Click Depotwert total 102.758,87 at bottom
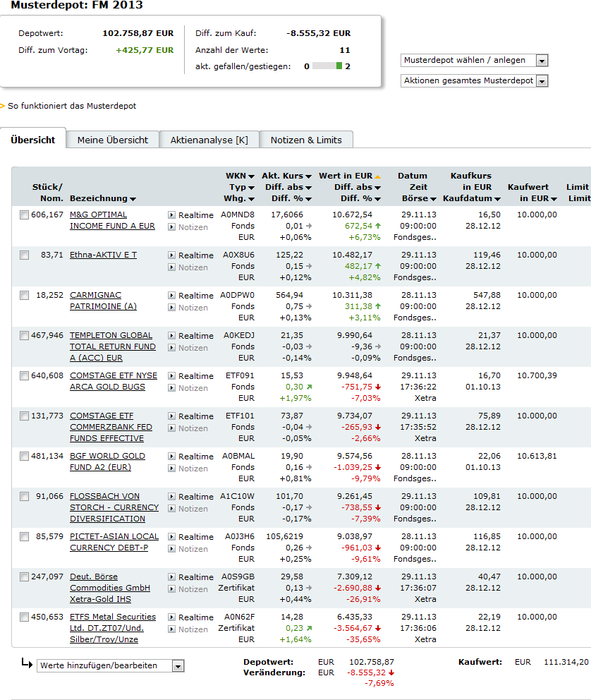The width and height of the screenshot is (591, 700). [x=372, y=662]
